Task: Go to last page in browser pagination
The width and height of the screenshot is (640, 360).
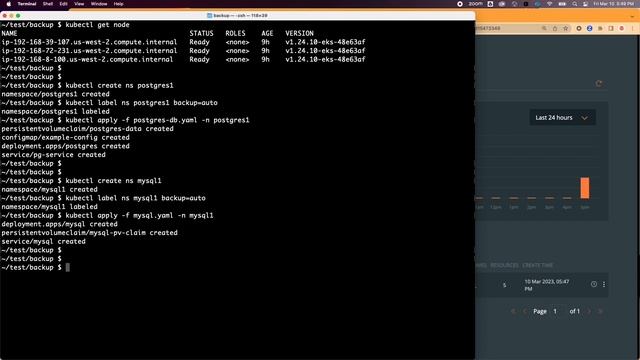Action: [600, 311]
